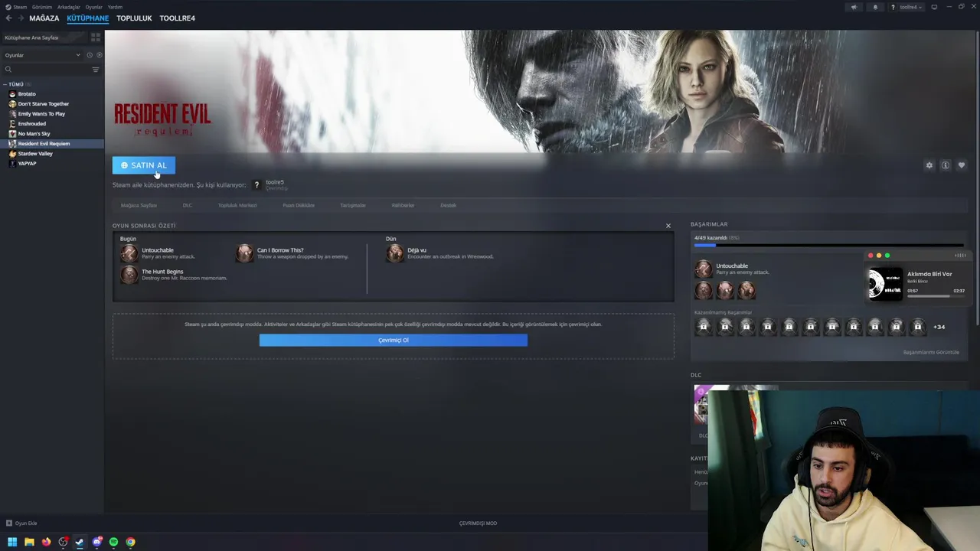The width and height of the screenshot is (980, 551).
Task: Click Oyun Ekle at bottom left
Action: pyautogui.click(x=21, y=523)
